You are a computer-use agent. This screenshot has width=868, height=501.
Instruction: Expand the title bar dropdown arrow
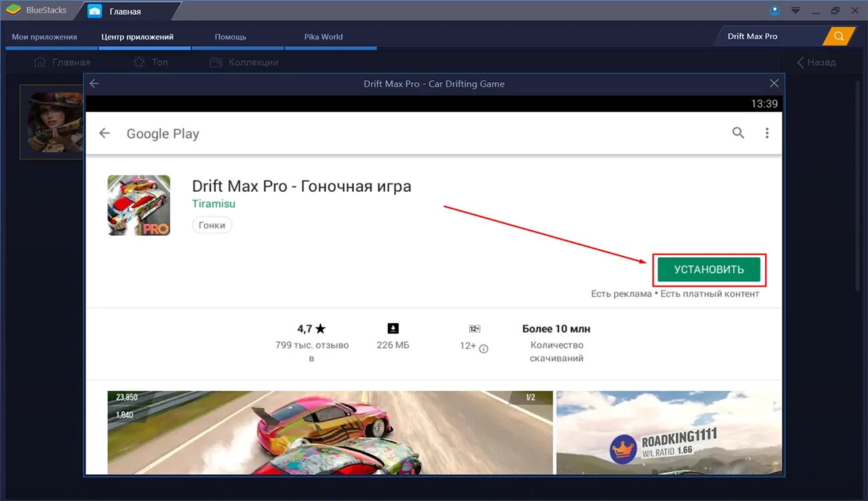[x=795, y=11]
